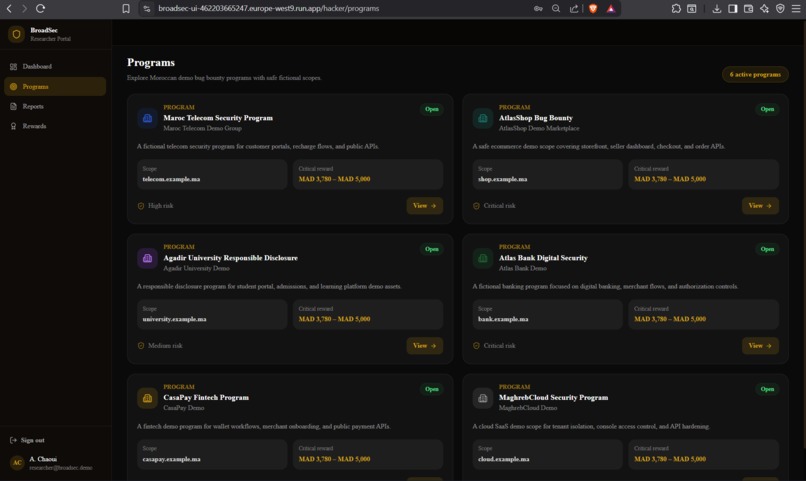Click the researcher@broadsec.demo email text
This screenshot has width=806, height=481.
click(x=61, y=468)
